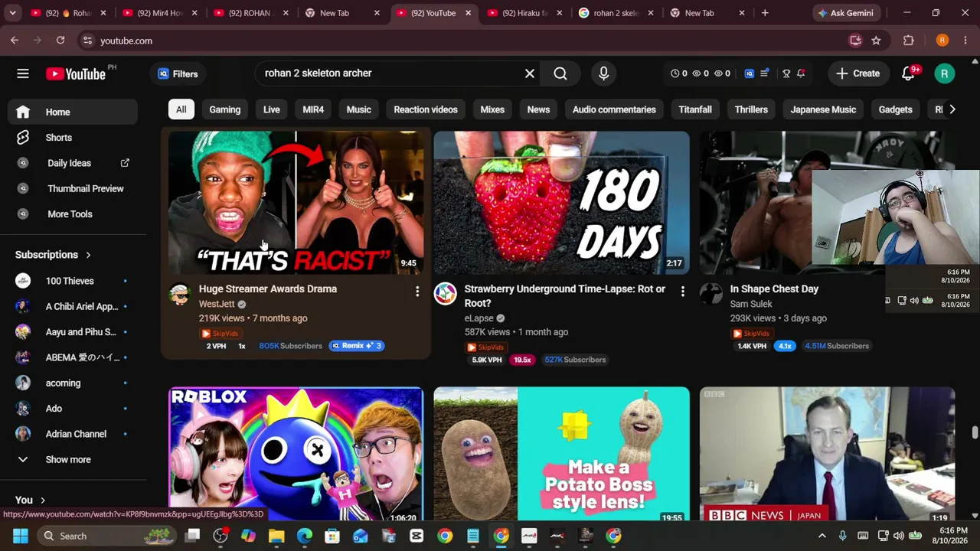Open the vidIQ trophy icon
The height and width of the screenshot is (551, 980).
point(786,73)
